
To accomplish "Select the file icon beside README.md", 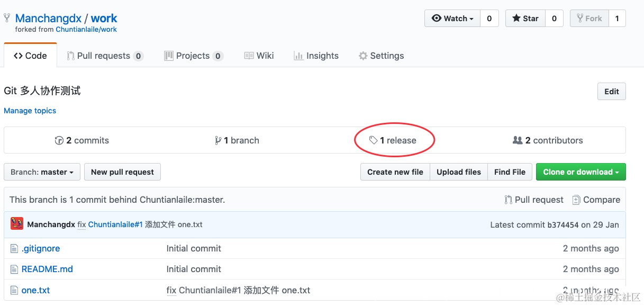I will click(14, 269).
